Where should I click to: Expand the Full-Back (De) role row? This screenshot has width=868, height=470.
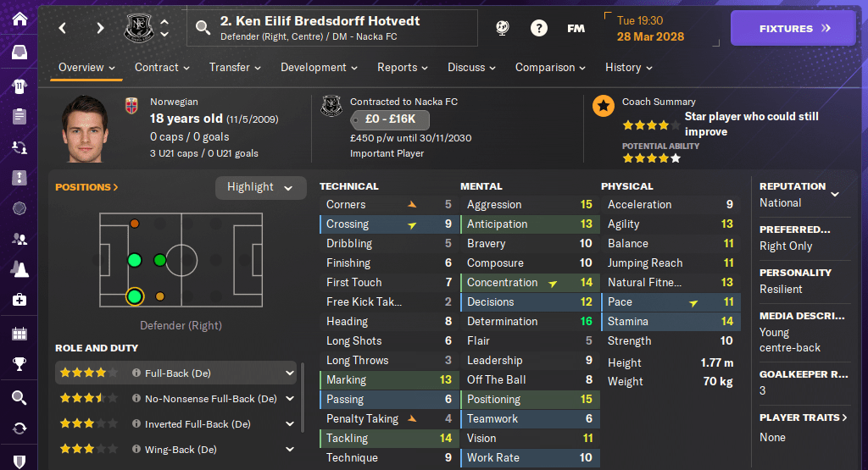tap(289, 373)
